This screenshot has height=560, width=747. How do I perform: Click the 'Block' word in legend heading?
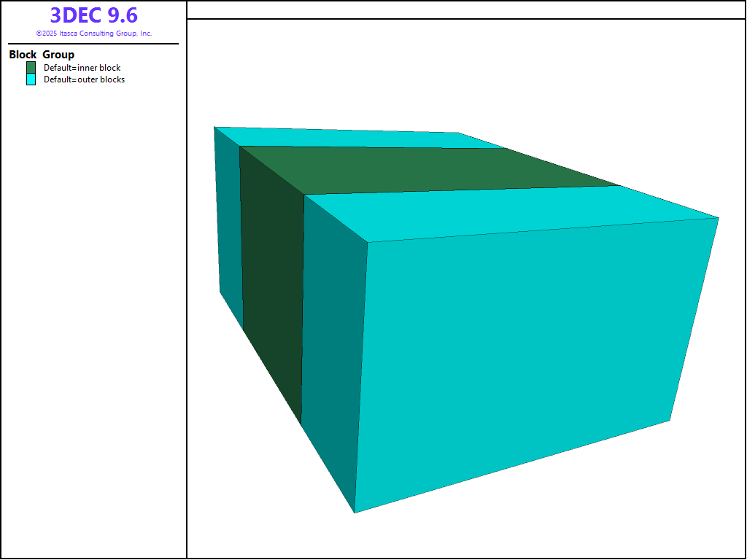pos(23,55)
